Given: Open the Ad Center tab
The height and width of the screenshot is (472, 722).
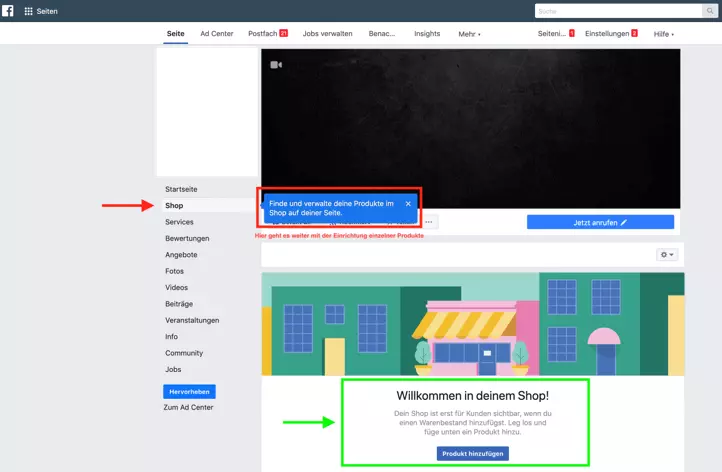Looking at the screenshot, I should point(216,34).
